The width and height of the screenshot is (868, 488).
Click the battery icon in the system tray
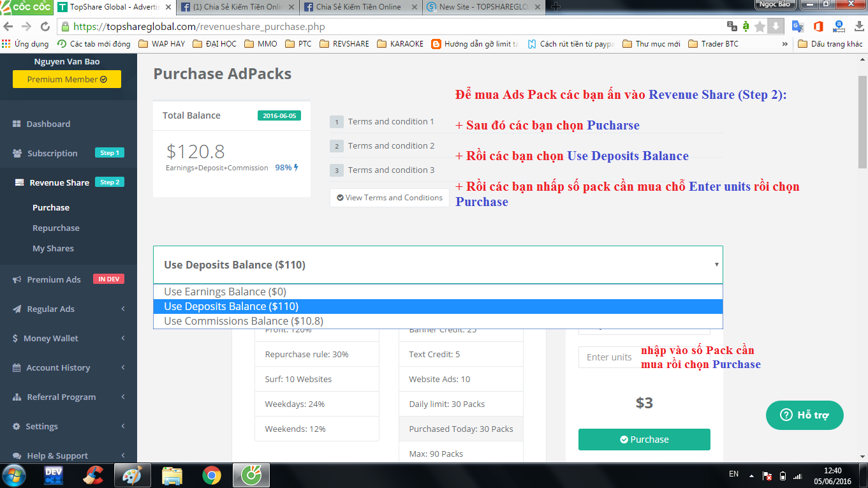[783, 476]
